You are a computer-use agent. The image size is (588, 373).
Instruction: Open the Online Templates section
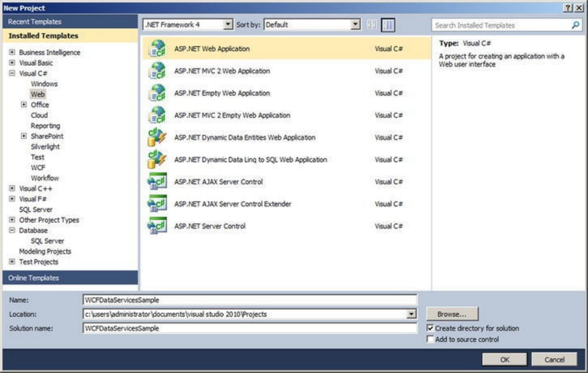point(70,278)
